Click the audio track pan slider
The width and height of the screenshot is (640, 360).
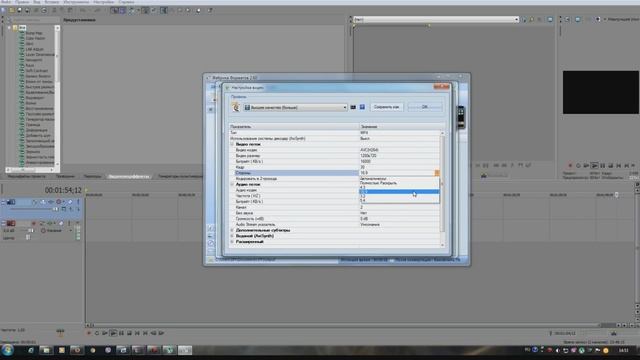(x=28, y=237)
